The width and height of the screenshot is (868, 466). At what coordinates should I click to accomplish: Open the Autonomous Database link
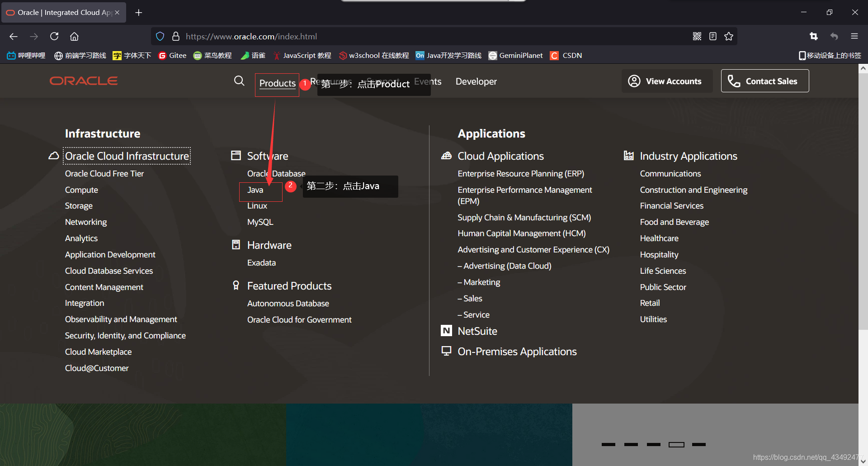288,304
